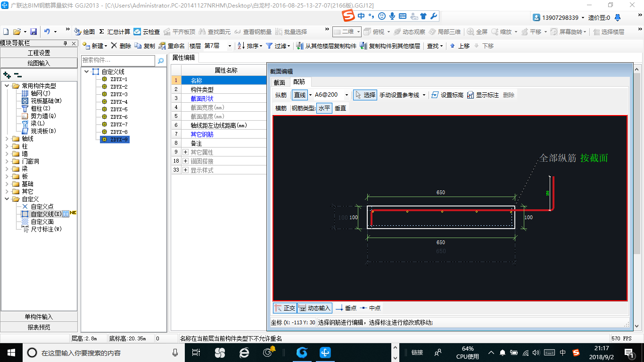Open the 绘图 drawing tool

pos(84,32)
